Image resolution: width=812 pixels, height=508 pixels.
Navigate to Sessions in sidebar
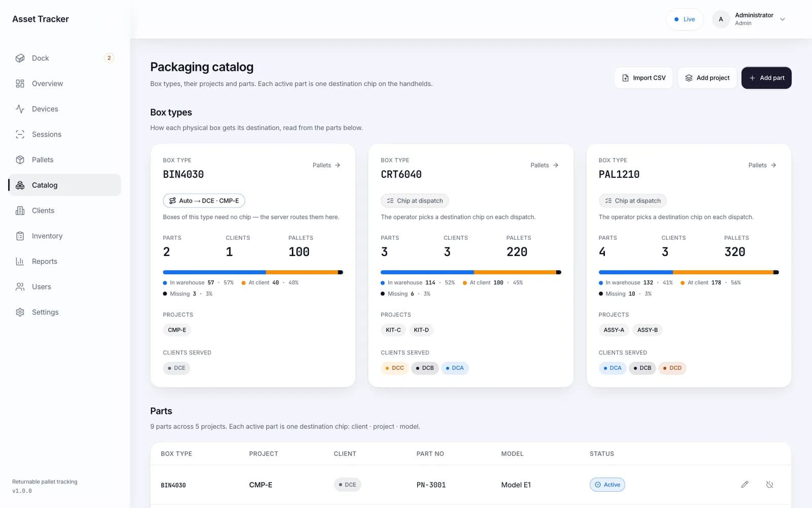pyautogui.click(x=64, y=134)
